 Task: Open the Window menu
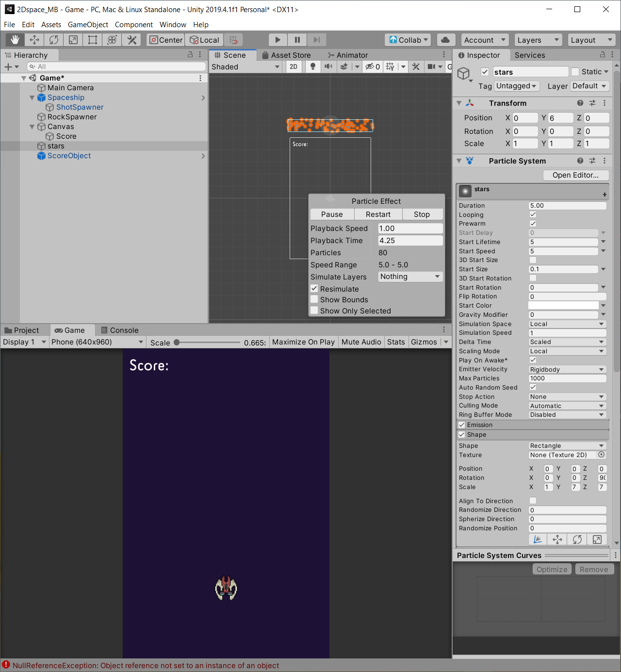coord(173,24)
